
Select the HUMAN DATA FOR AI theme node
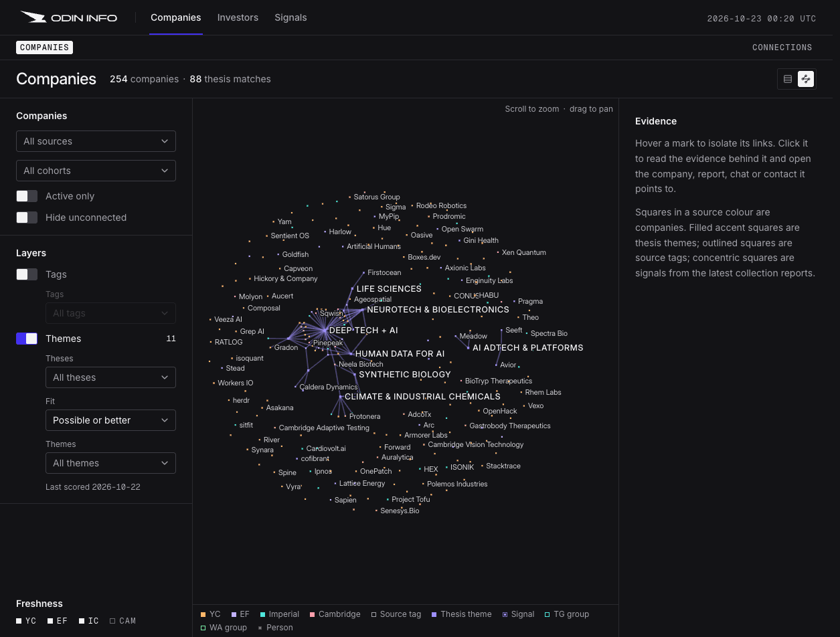click(351, 354)
